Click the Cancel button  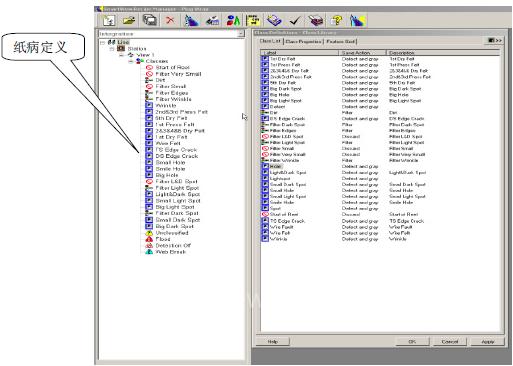point(450,342)
